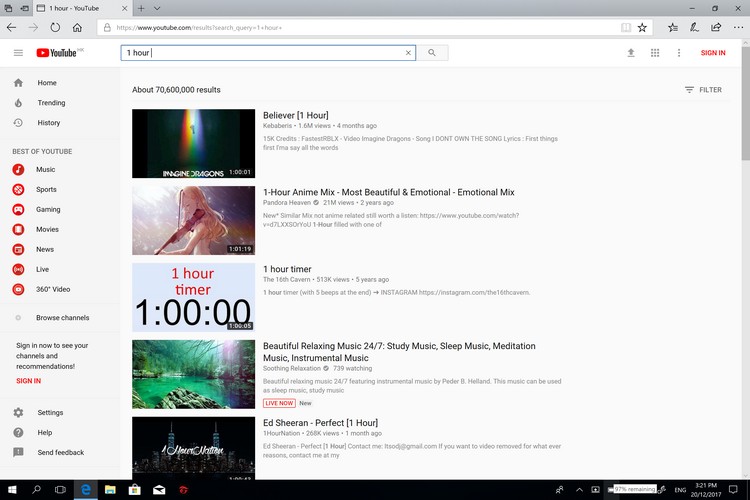Open Windows taskbar search
The height and width of the screenshot is (500, 750).
[x=36, y=489]
